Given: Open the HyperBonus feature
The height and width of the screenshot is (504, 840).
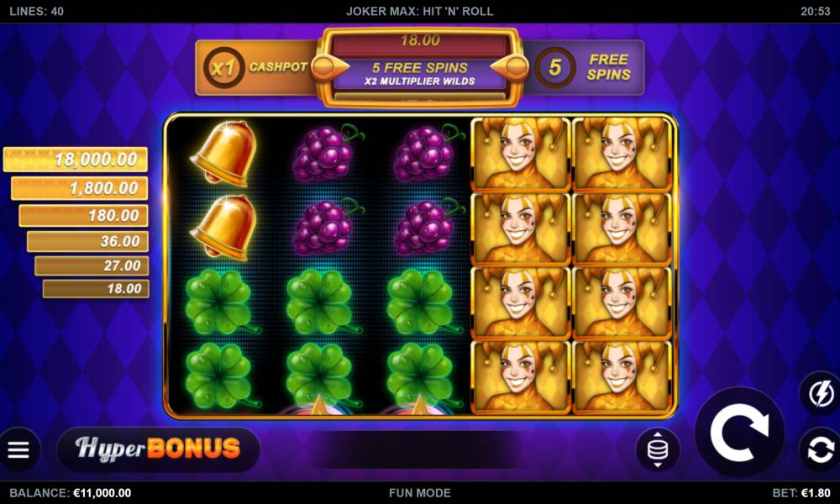Looking at the screenshot, I should click(158, 449).
